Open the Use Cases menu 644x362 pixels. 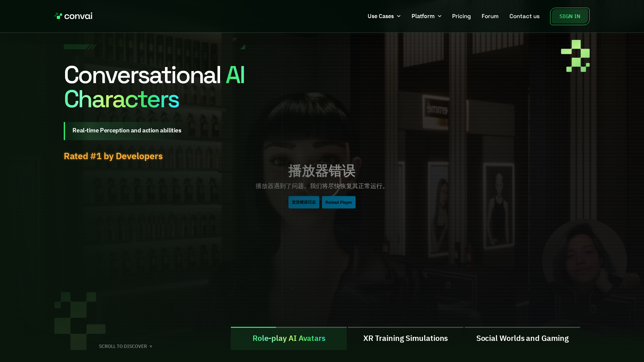pyautogui.click(x=380, y=16)
